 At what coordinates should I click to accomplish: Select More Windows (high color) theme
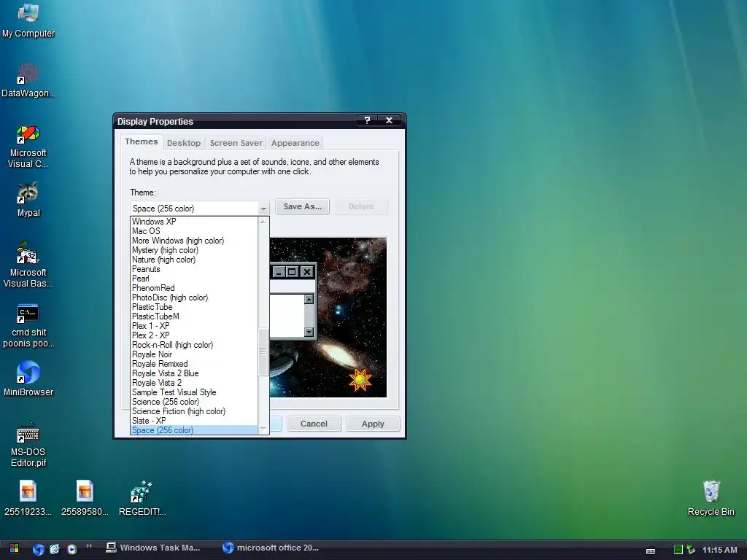click(x=194, y=241)
